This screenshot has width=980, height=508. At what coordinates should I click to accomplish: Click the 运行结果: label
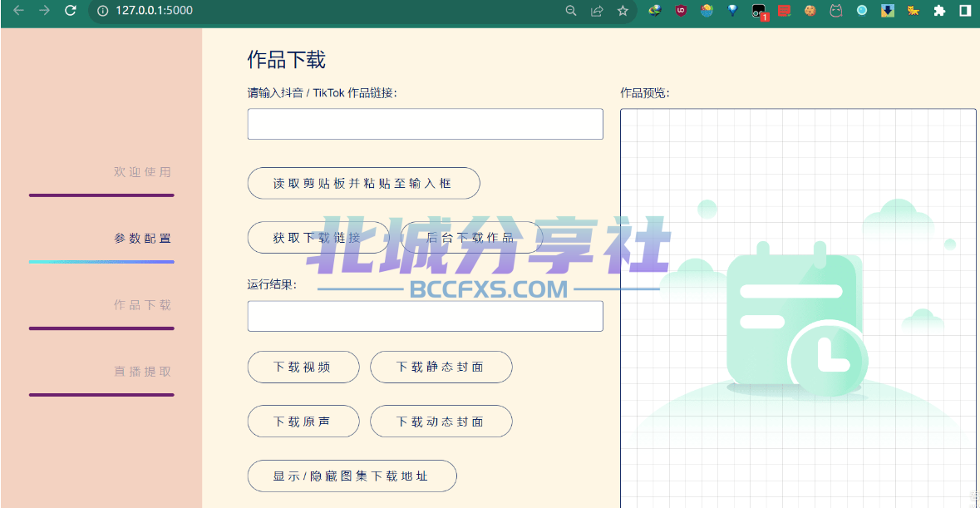click(272, 285)
